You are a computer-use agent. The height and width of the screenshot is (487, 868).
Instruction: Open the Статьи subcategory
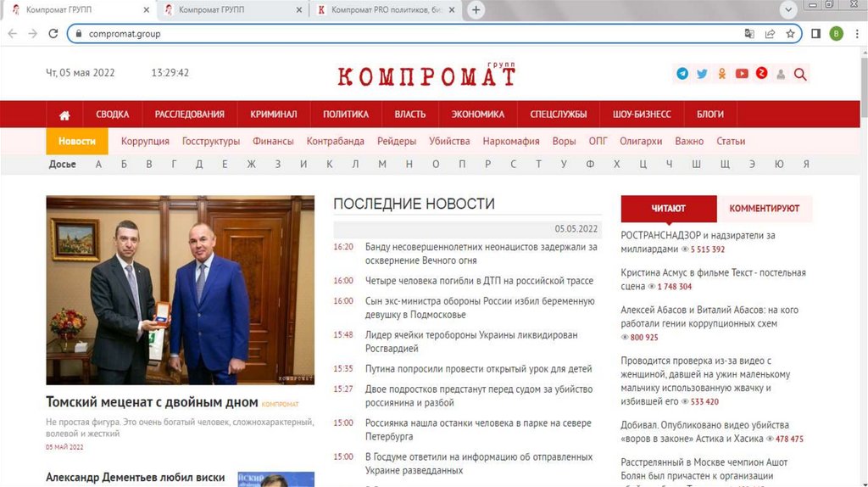coord(731,142)
